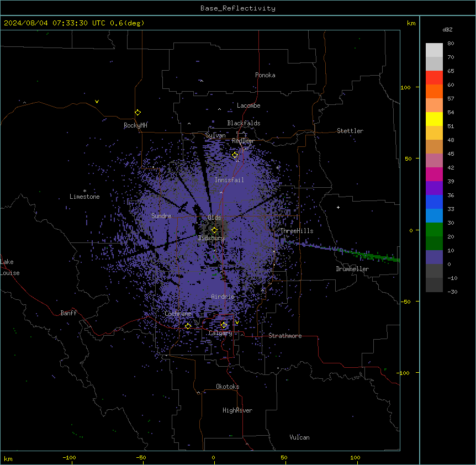The width and height of the screenshot is (476, 465).
Task: Click the white asterisk marker above Limestone
Action: point(84,191)
